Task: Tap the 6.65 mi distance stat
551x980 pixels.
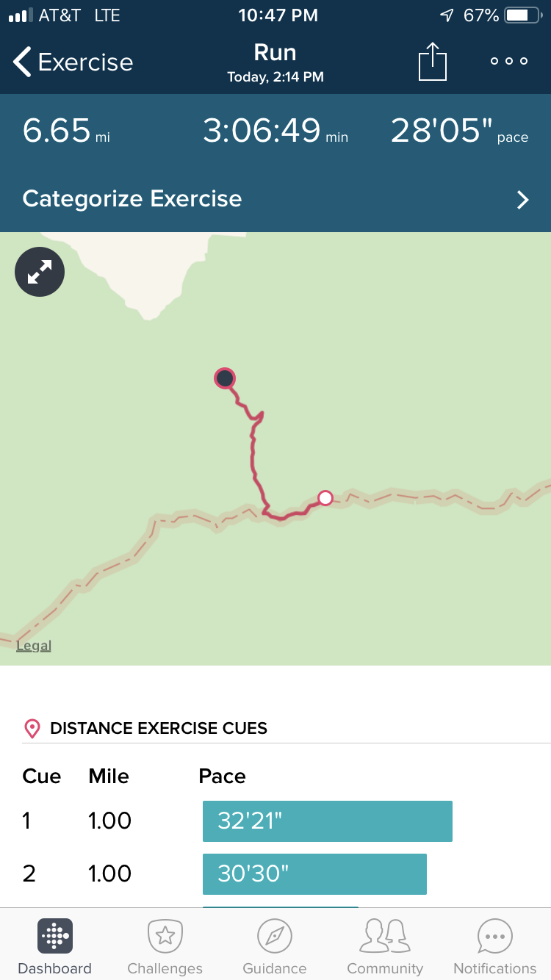Action: [66, 131]
